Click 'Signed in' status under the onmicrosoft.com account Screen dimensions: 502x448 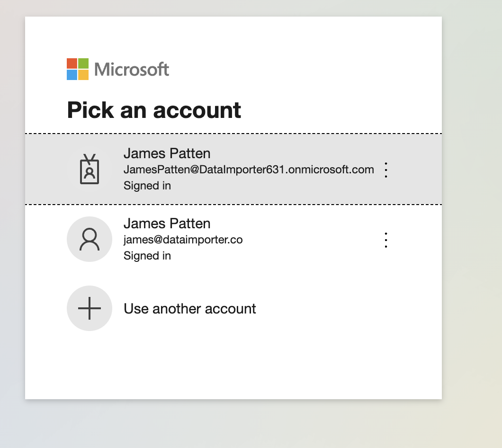pyautogui.click(x=147, y=186)
